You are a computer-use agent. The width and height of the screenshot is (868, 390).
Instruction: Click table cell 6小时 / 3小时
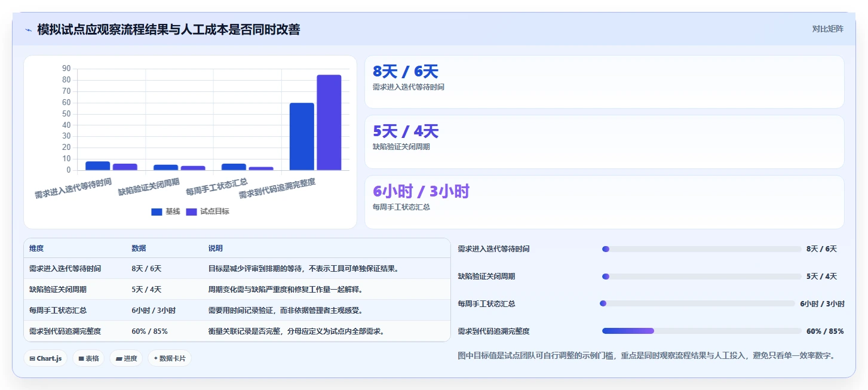[154, 311]
